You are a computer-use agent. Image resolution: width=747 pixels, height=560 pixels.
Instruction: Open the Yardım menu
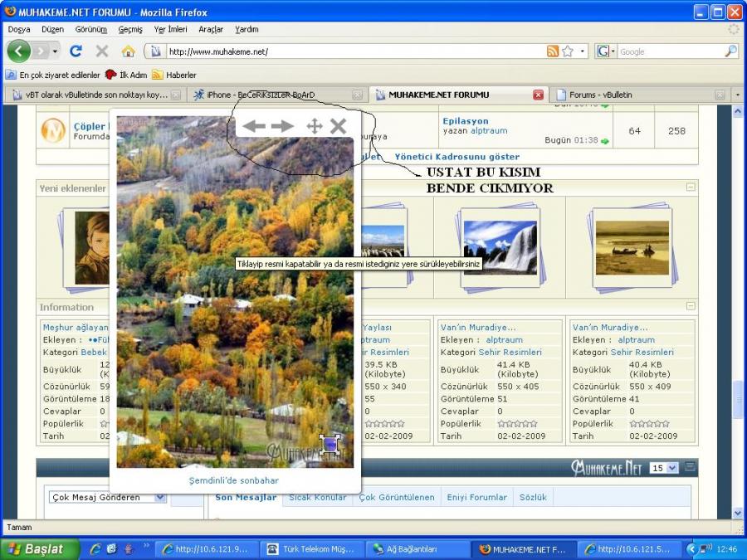pyautogui.click(x=247, y=29)
